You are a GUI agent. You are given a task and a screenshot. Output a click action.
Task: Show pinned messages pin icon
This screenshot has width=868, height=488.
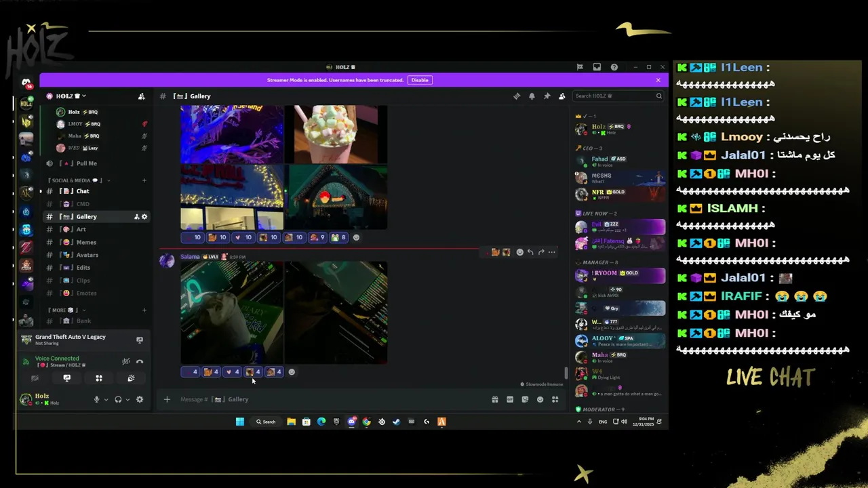point(547,96)
